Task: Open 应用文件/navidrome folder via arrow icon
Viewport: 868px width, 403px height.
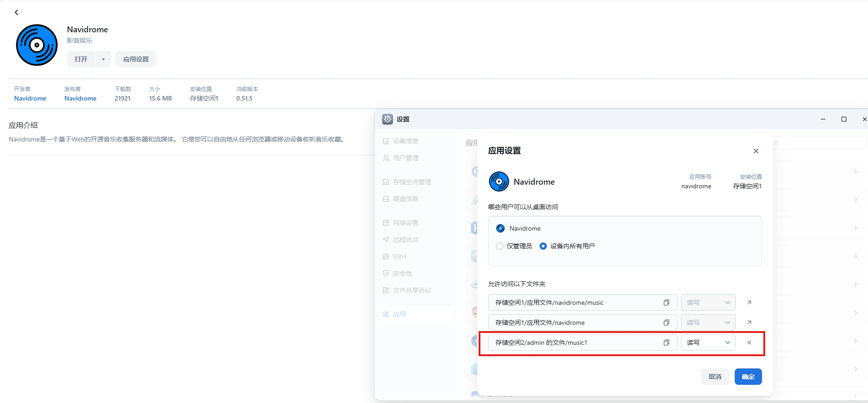Action: 749,322
